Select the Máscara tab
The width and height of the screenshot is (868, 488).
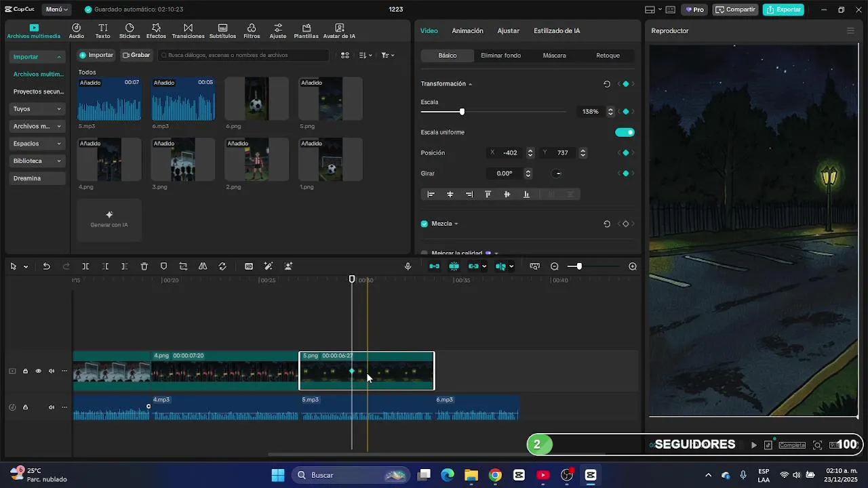[554, 56]
